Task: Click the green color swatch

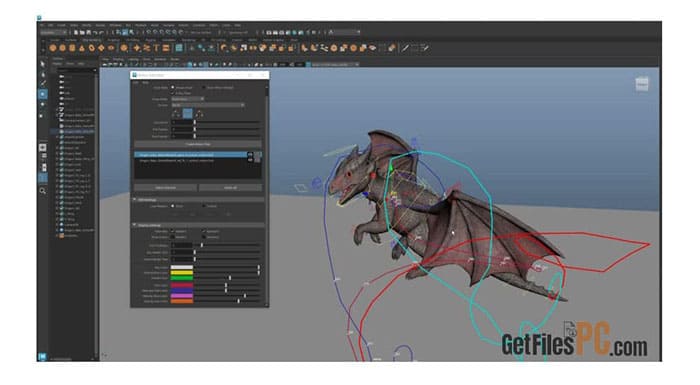Action: 182,278
